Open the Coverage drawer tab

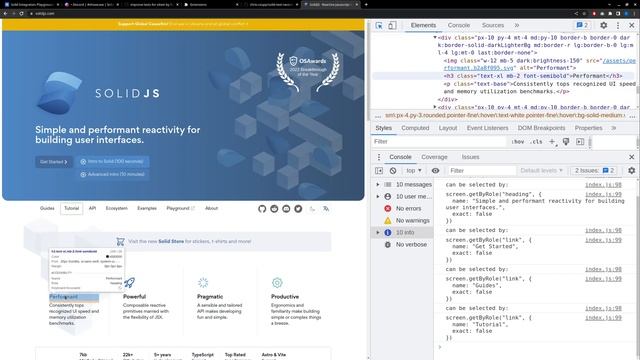coord(434,157)
